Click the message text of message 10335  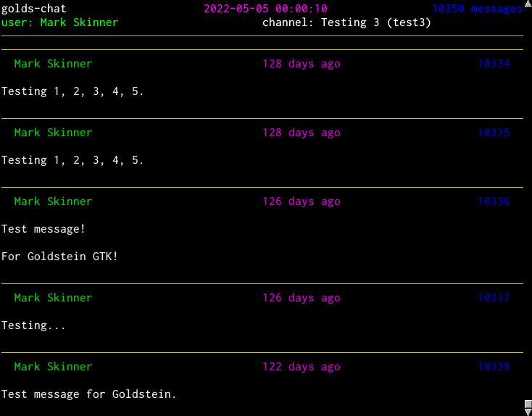(72, 160)
